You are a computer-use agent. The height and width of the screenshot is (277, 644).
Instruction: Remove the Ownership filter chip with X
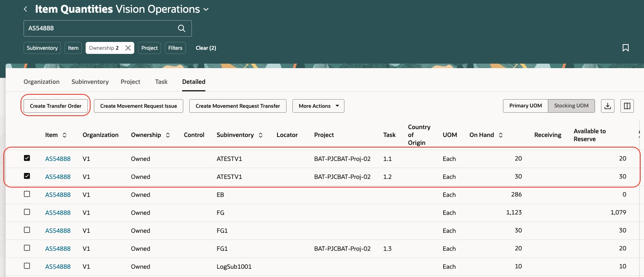pos(128,48)
